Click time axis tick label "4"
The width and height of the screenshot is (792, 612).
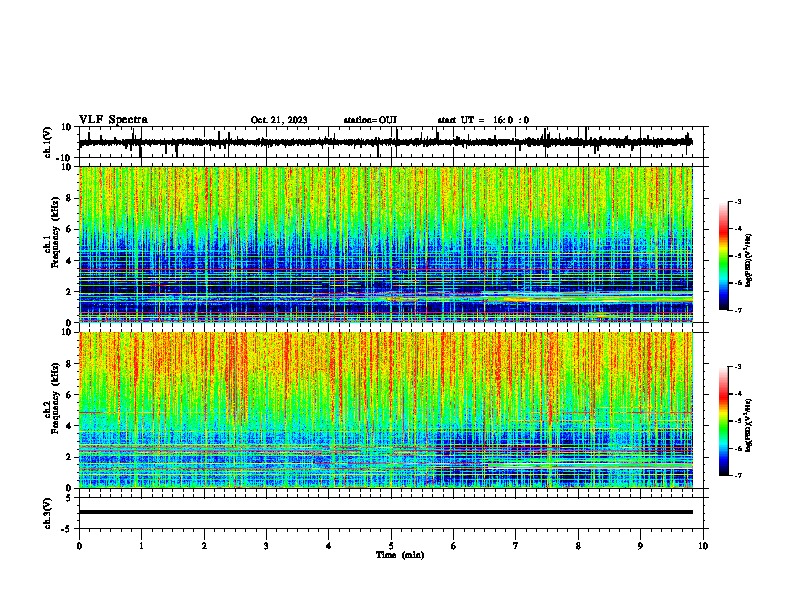click(x=329, y=546)
